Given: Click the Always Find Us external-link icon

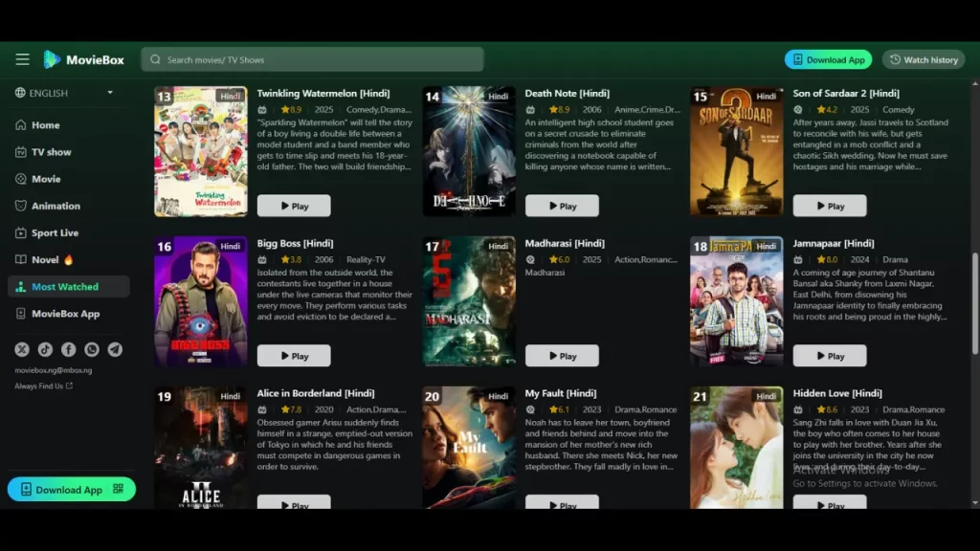Looking at the screenshot, I should pos(69,386).
